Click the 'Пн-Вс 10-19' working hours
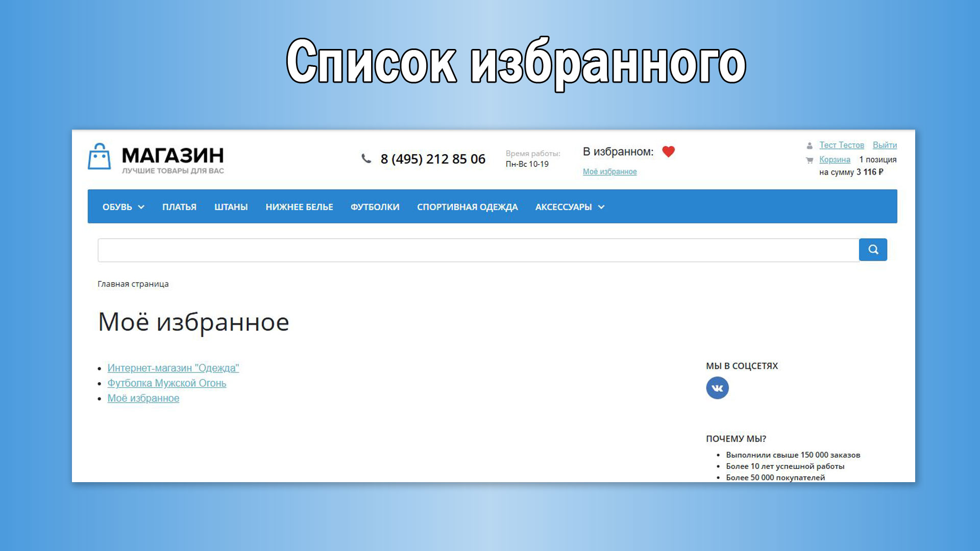 click(527, 164)
